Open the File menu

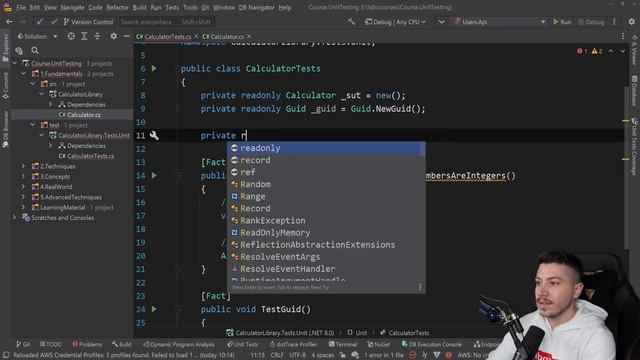pyautogui.click(x=21, y=7)
